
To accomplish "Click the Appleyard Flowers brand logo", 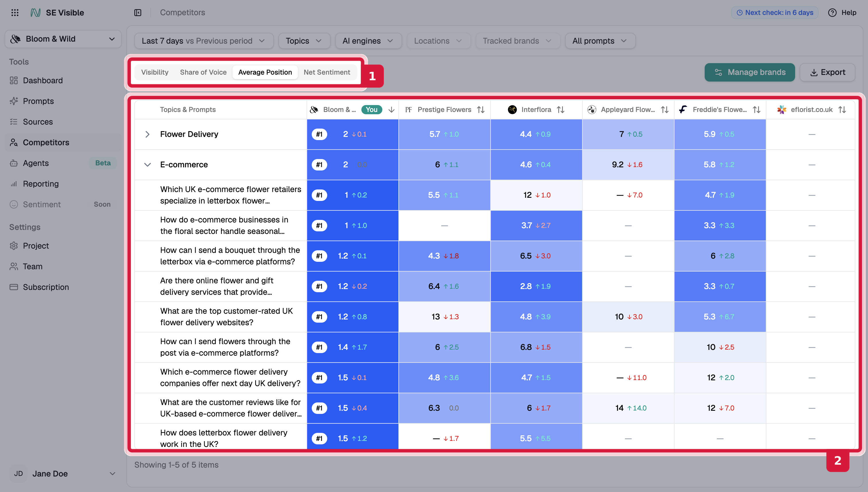I will [x=592, y=109].
